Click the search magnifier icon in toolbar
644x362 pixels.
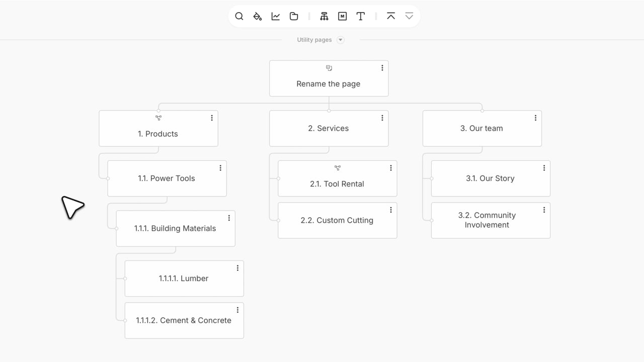click(239, 16)
